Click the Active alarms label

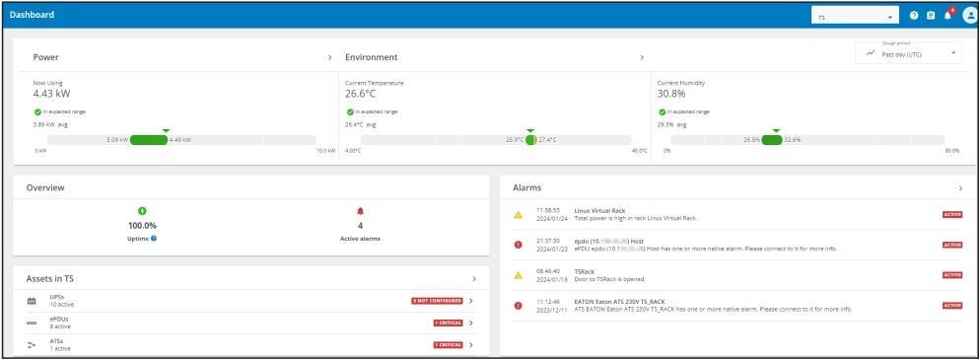(360, 238)
